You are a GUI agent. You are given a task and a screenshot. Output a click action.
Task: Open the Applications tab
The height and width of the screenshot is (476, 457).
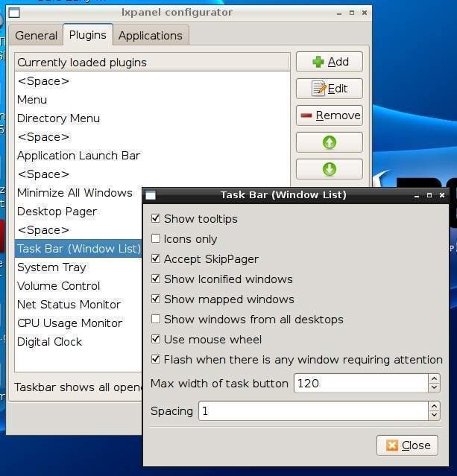[x=150, y=35]
